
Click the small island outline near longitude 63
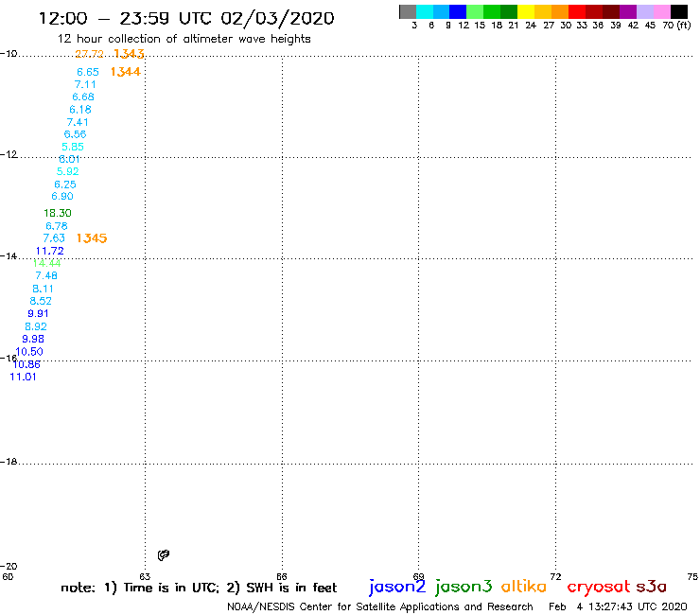164,555
